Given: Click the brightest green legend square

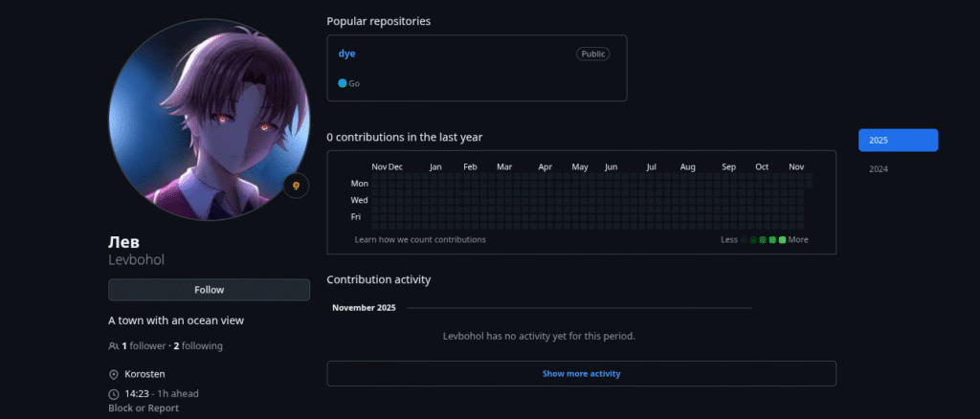Looking at the screenshot, I should click(783, 239).
